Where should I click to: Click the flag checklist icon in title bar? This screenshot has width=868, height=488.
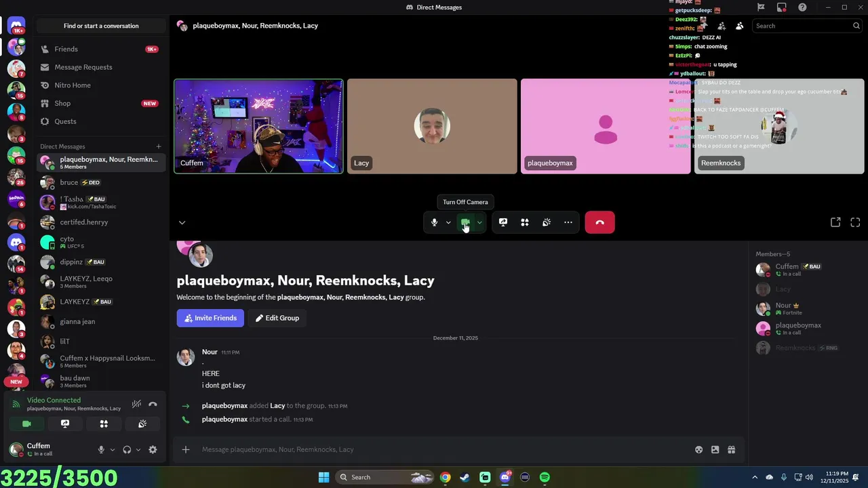(761, 7)
